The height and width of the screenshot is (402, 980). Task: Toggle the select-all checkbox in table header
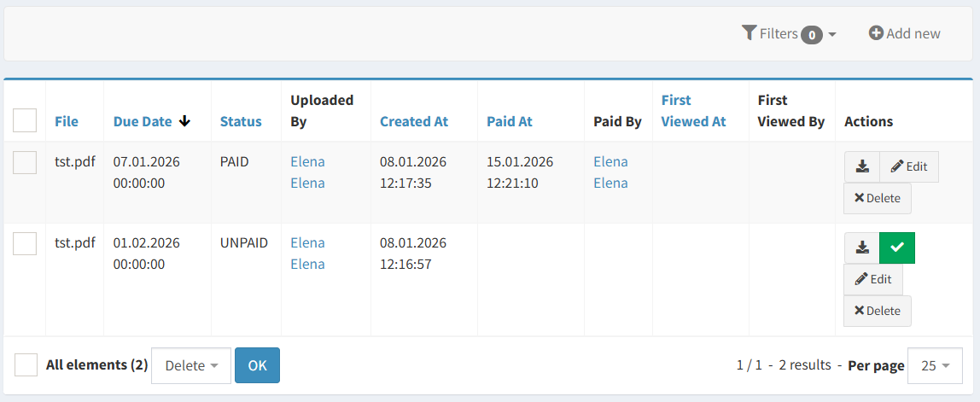pyautogui.click(x=25, y=120)
